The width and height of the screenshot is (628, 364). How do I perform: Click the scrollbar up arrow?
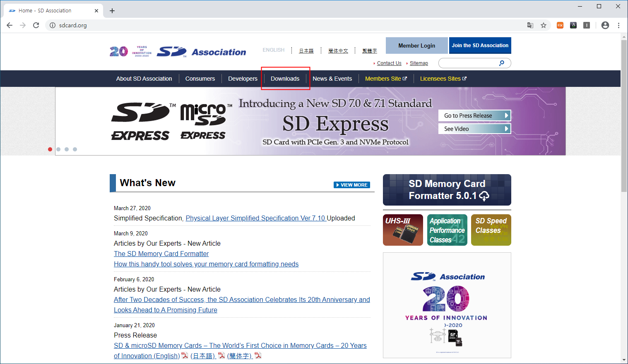[624, 37]
